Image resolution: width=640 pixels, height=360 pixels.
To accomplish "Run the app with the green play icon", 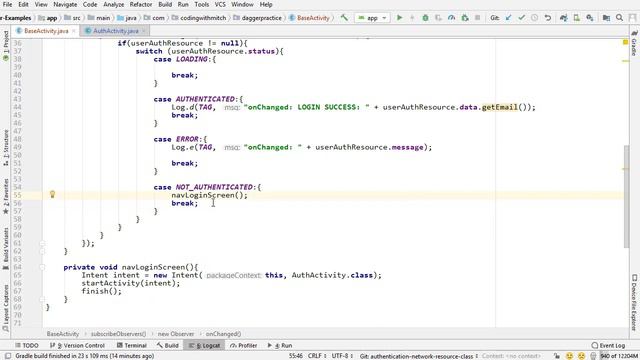I will tap(400, 18).
